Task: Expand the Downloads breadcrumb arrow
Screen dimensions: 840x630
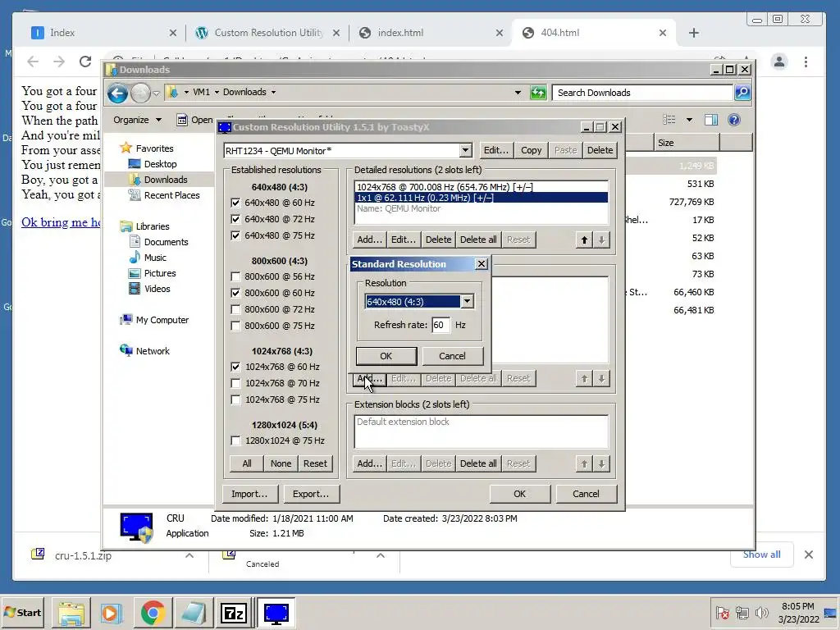Action: pyautogui.click(x=273, y=92)
